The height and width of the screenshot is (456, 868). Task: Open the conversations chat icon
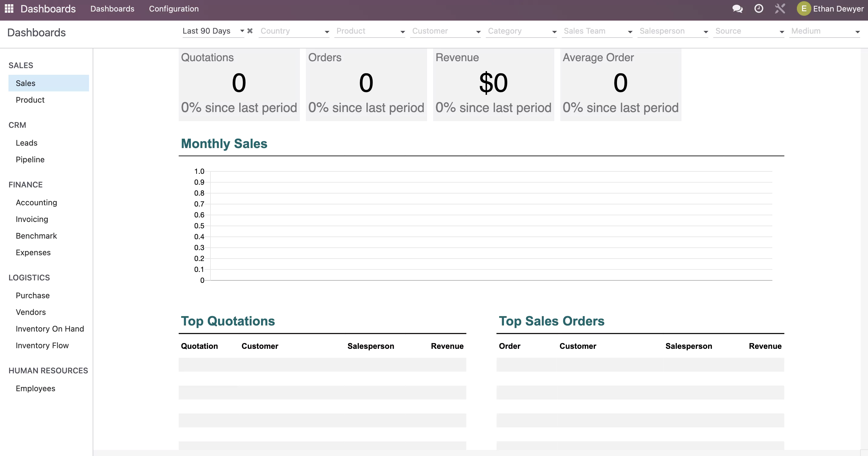737,8
